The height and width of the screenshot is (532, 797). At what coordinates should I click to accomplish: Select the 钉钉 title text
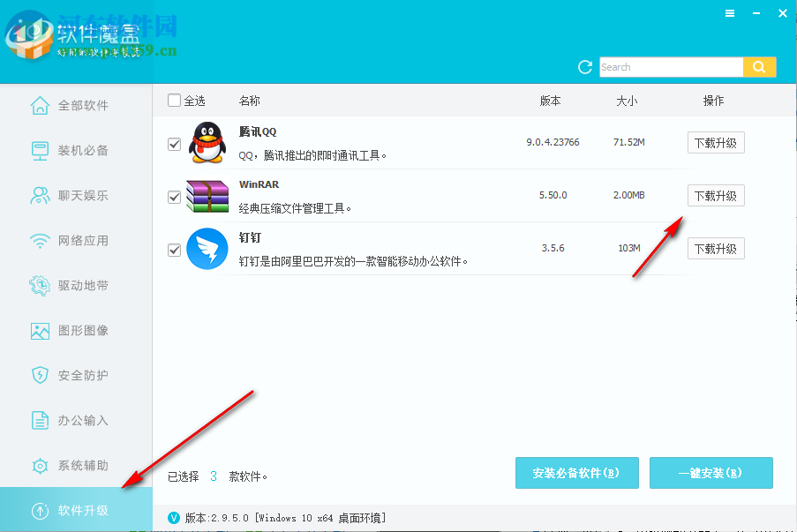tap(250, 237)
